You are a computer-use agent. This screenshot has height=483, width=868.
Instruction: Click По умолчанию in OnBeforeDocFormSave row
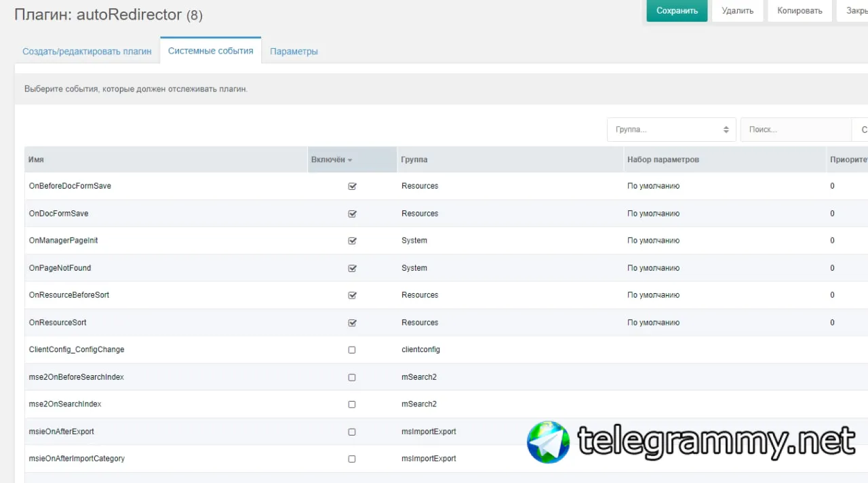click(x=653, y=186)
